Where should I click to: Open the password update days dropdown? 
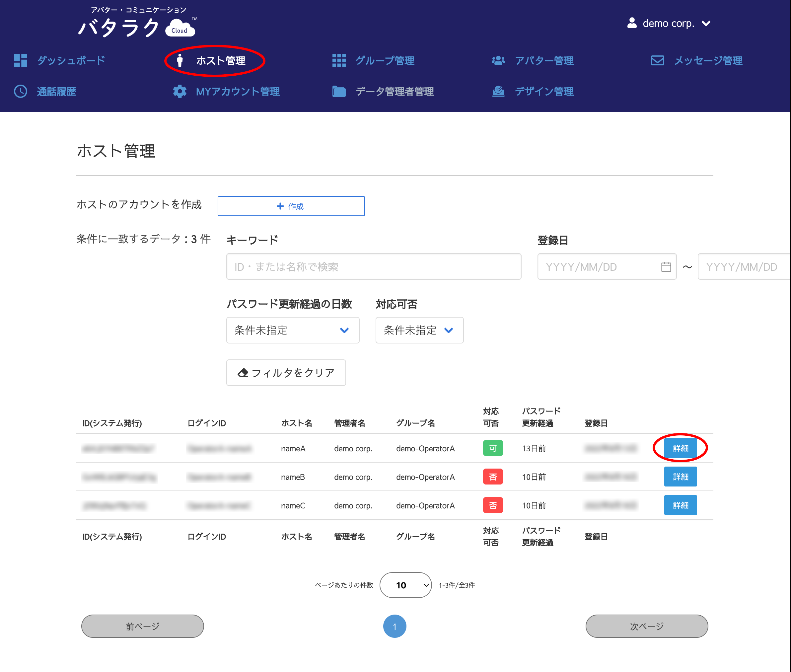point(293,330)
